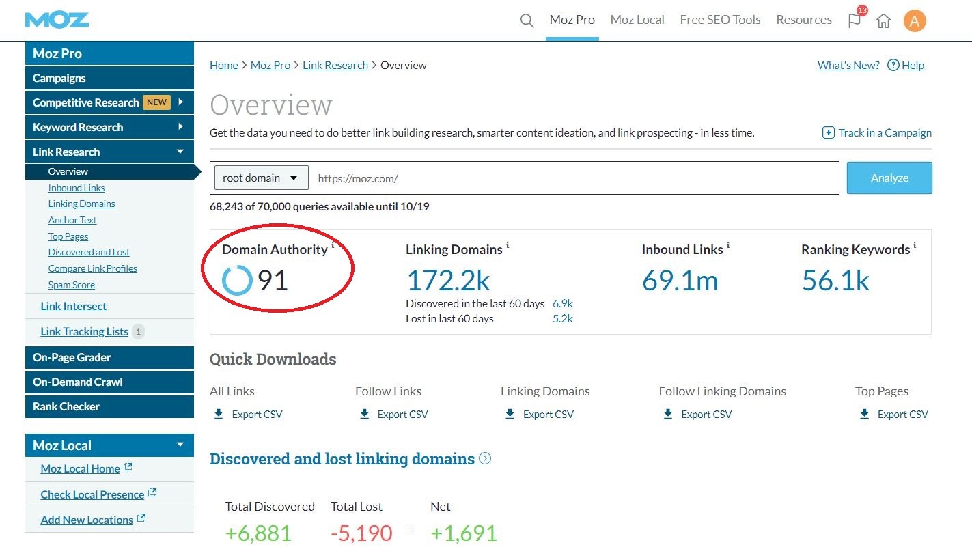The width and height of the screenshot is (972, 560).
Task: Open Top Pages sidebar link
Action: point(68,236)
